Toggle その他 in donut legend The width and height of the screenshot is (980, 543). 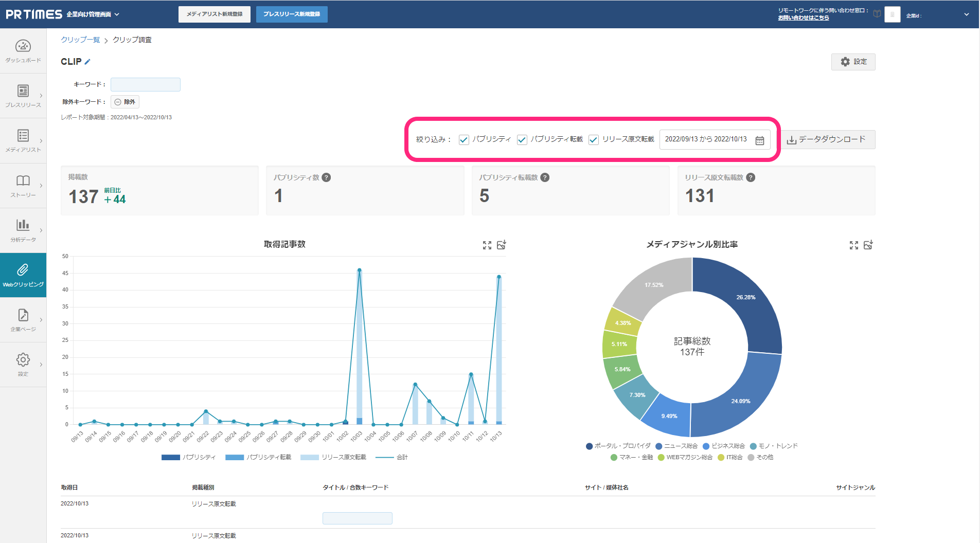760,457
